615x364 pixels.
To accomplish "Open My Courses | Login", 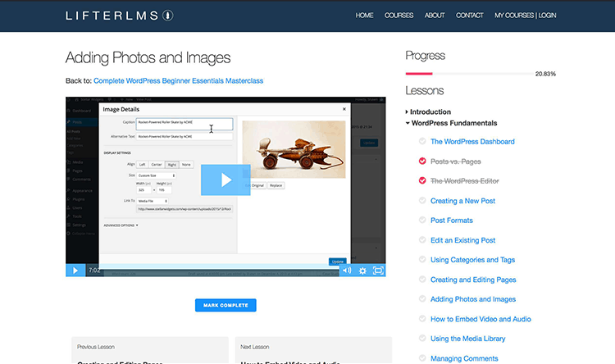I will [x=525, y=16].
